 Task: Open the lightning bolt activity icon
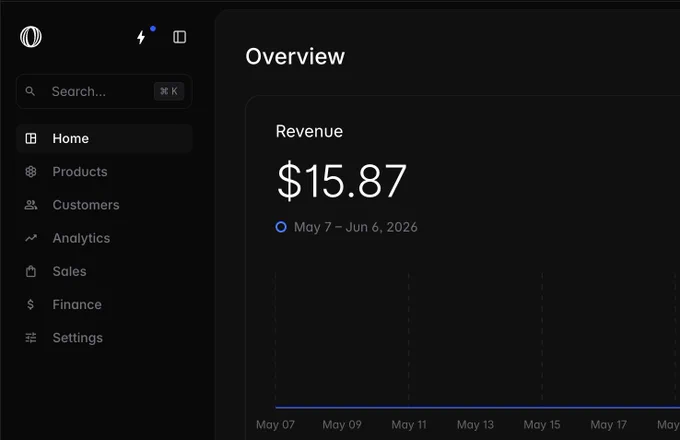[141, 37]
